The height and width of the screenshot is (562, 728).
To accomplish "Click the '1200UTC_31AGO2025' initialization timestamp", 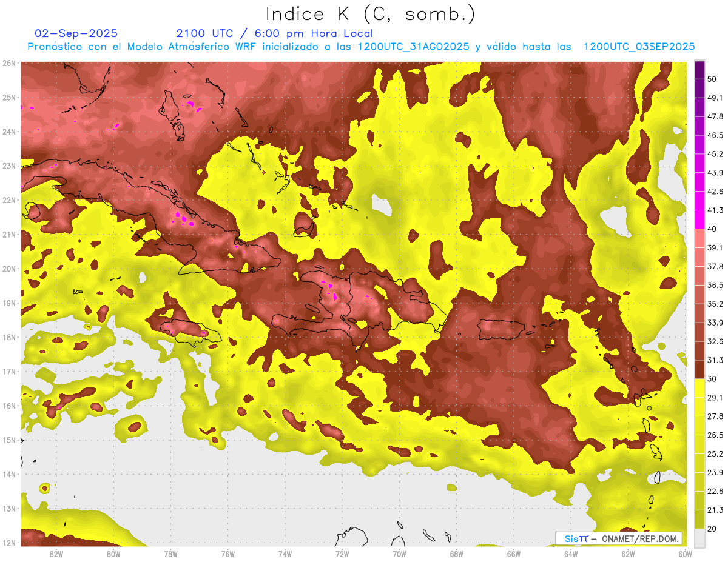I will (414, 47).
